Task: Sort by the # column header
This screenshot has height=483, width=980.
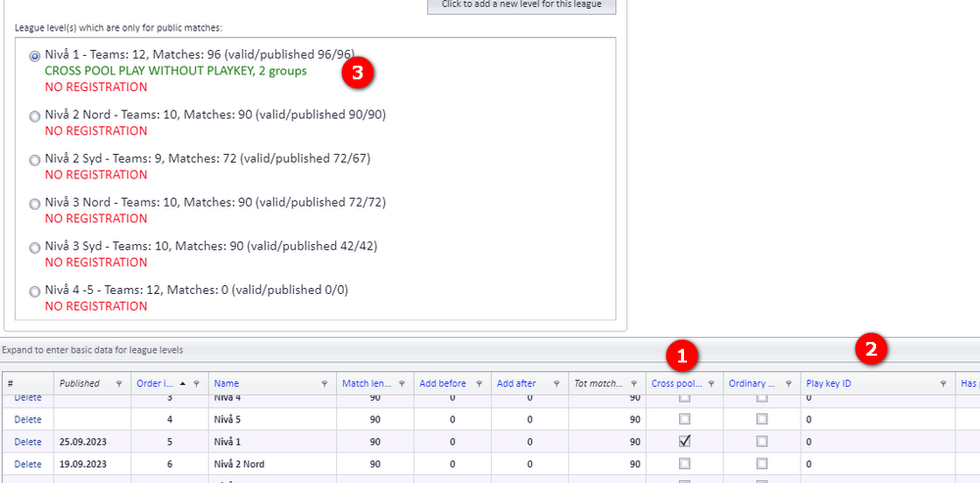Action: pyautogui.click(x=10, y=384)
